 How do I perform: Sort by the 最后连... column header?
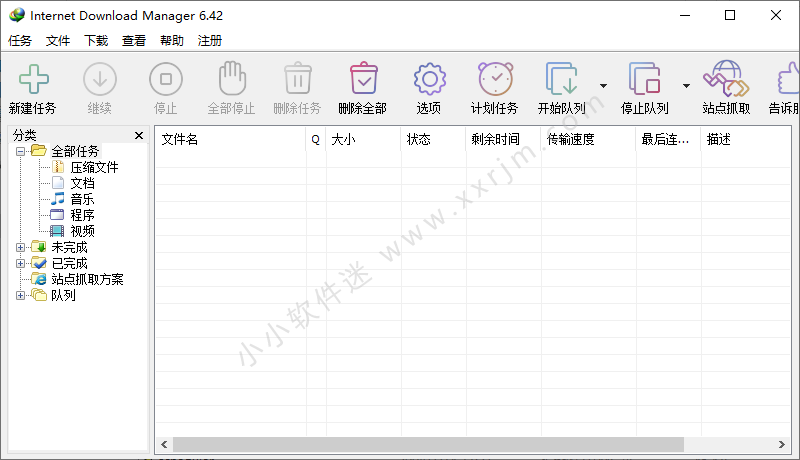(668, 139)
